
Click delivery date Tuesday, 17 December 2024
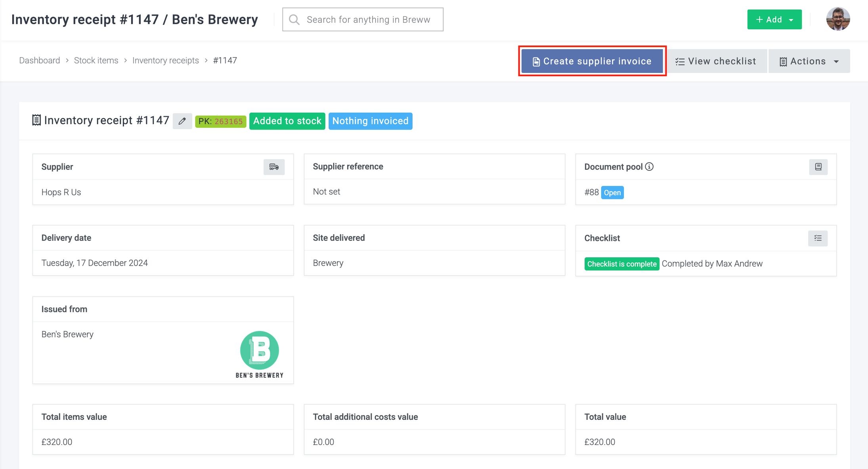(x=95, y=263)
